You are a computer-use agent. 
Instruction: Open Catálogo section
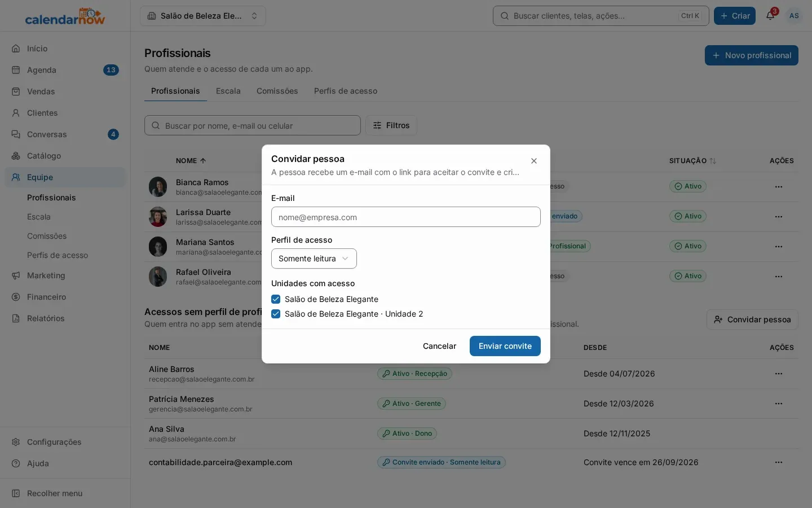click(65, 156)
